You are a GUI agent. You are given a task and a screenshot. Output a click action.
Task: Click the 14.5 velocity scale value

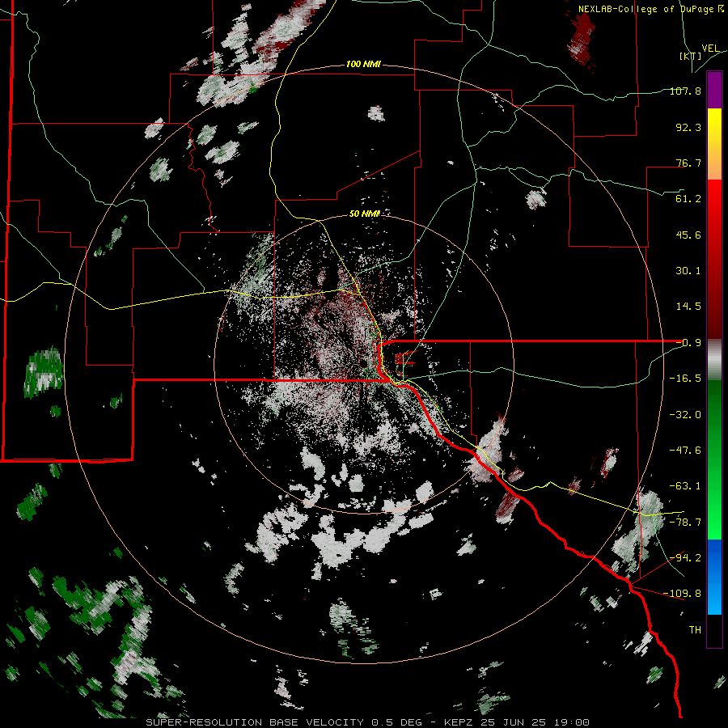[688, 307]
